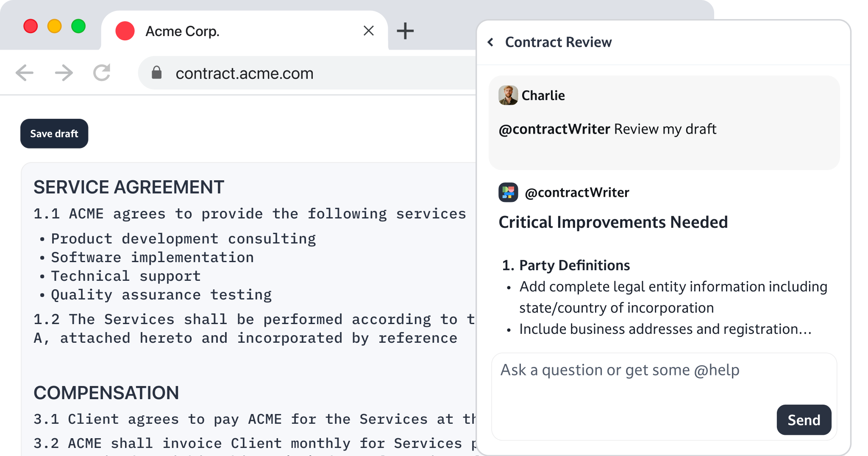
Task: Click the SERVICE AGREEMENT heading
Action: [129, 187]
